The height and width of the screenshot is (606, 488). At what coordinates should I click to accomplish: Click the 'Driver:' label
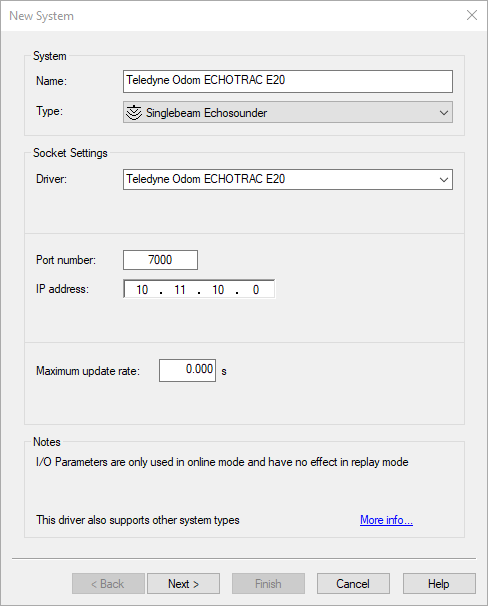(x=51, y=179)
